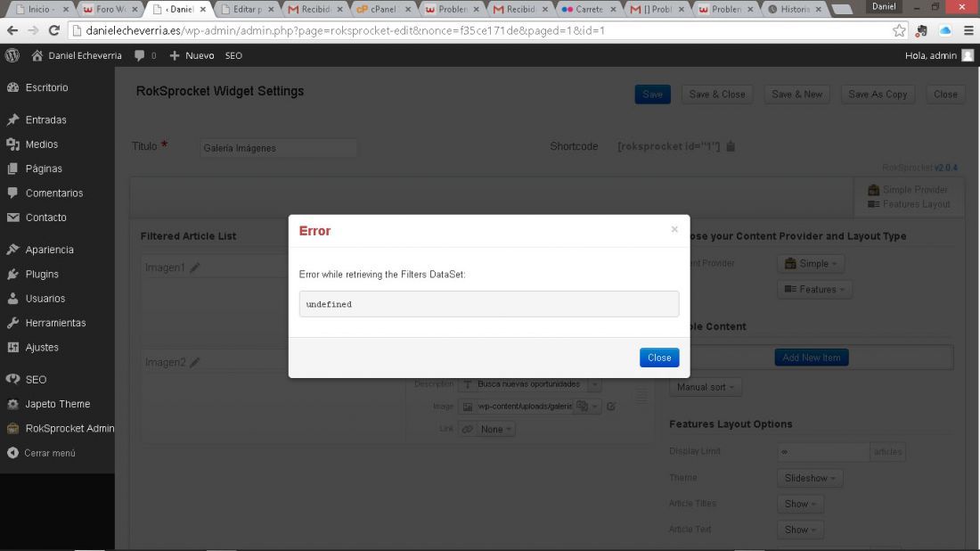
Task: Copy shortcode with the clipboard icon
Action: pos(731,146)
